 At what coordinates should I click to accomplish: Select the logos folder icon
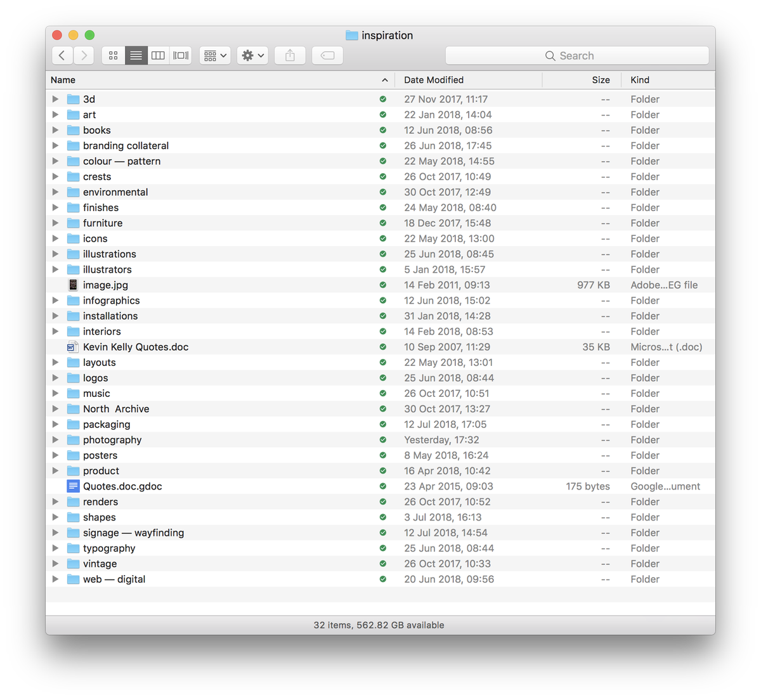point(73,378)
